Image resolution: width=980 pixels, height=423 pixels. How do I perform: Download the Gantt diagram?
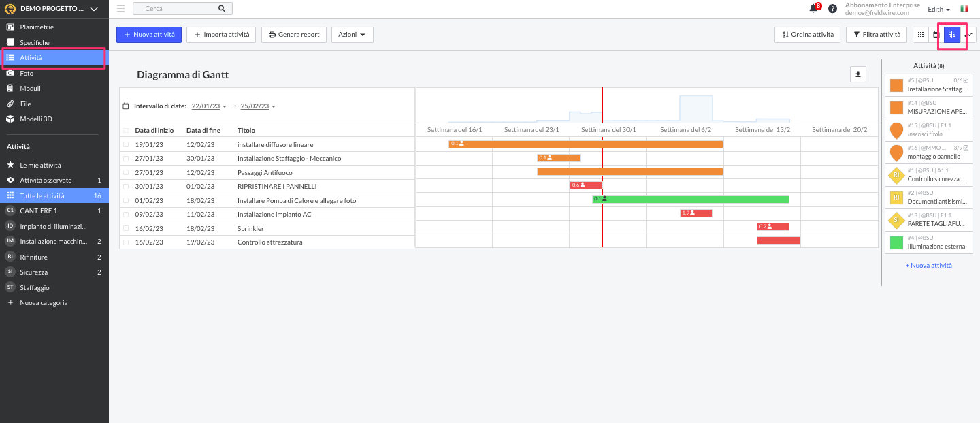(x=857, y=74)
